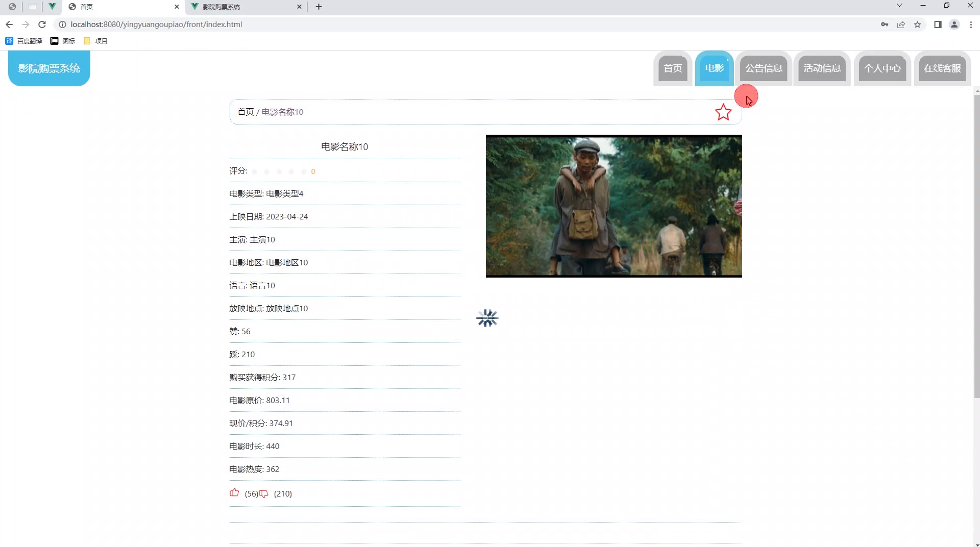Open 个人中心 from the navigation bar
This screenshot has height=547, width=980.
[x=883, y=68]
